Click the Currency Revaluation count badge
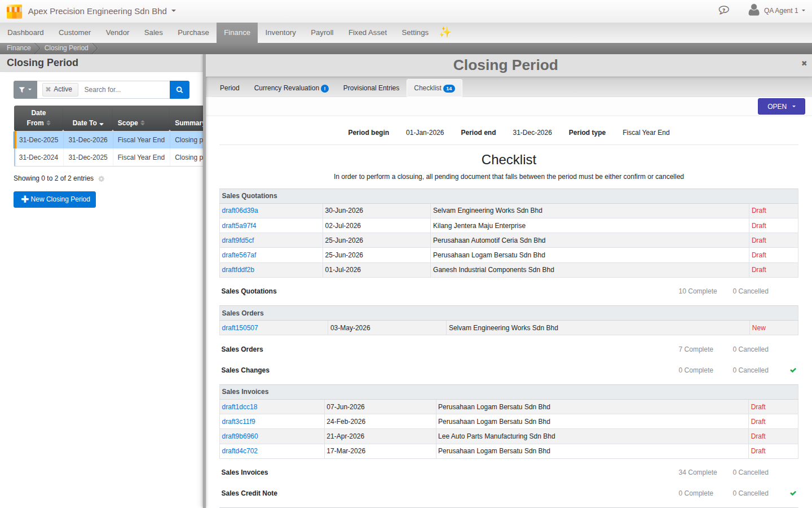The height and width of the screenshot is (508, 812). click(325, 89)
